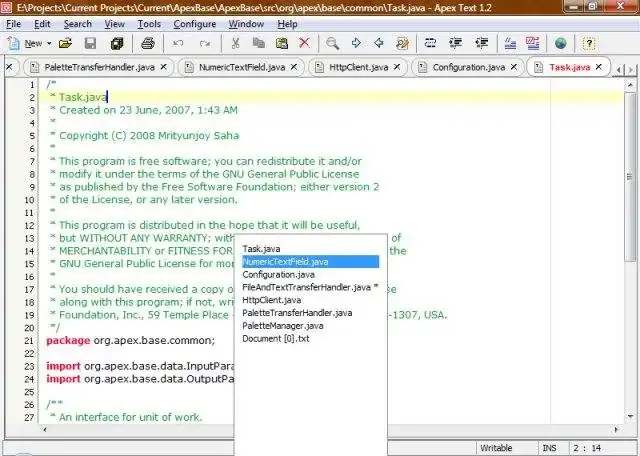Screen dimensions: 640x456
Task: Click the increase indent icon
Action: (456, 43)
